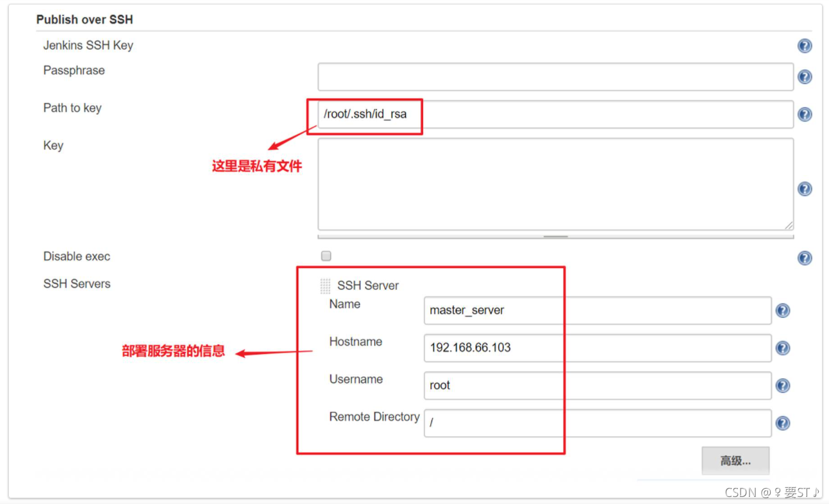This screenshot has width=829, height=504.
Task: Click the Jenkins SSH Key label
Action: pos(88,46)
